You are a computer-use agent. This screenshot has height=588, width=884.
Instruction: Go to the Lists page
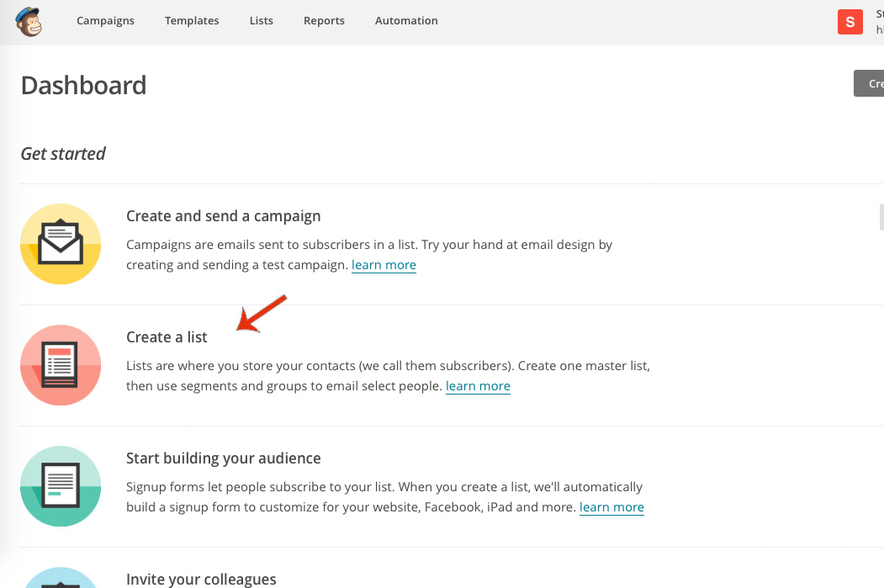262,21
